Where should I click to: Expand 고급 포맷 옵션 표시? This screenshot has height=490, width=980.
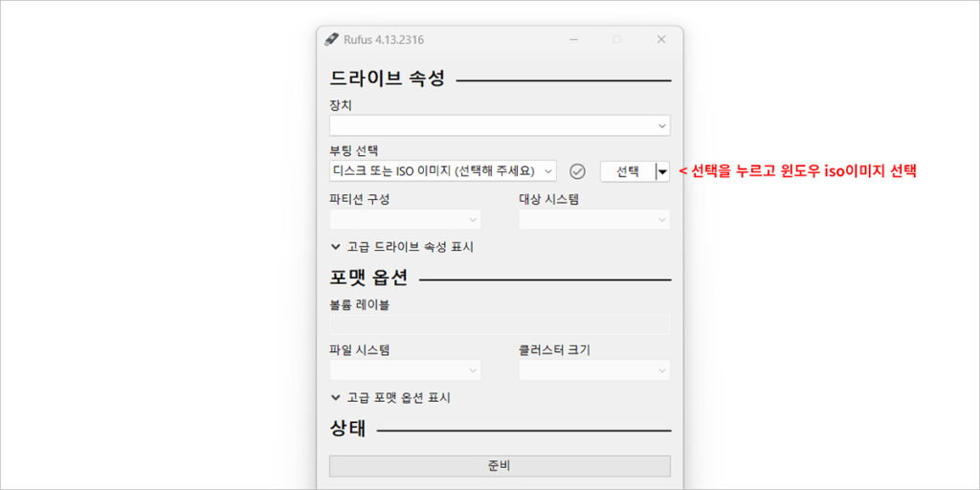tap(390, 398)
